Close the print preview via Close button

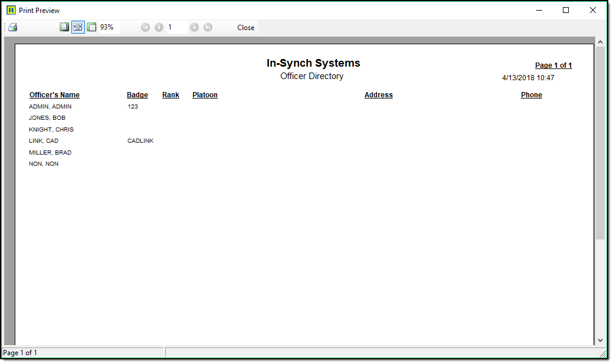[245, 28]
